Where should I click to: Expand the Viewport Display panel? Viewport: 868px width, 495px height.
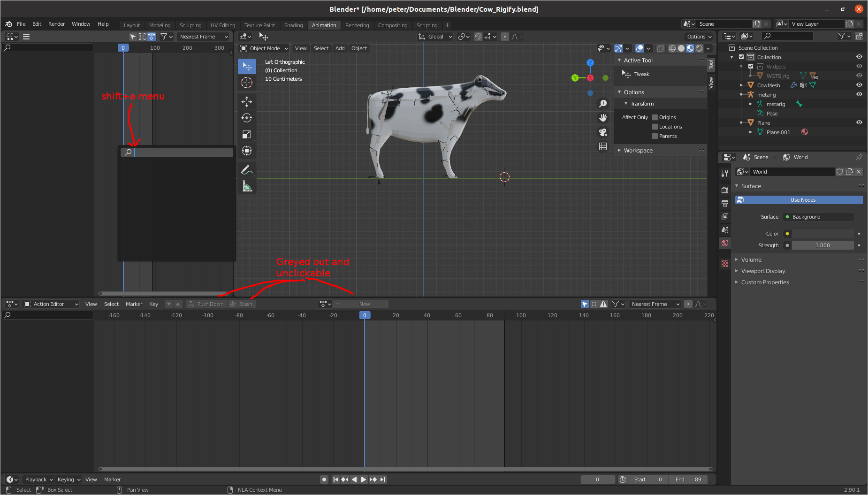762,271
